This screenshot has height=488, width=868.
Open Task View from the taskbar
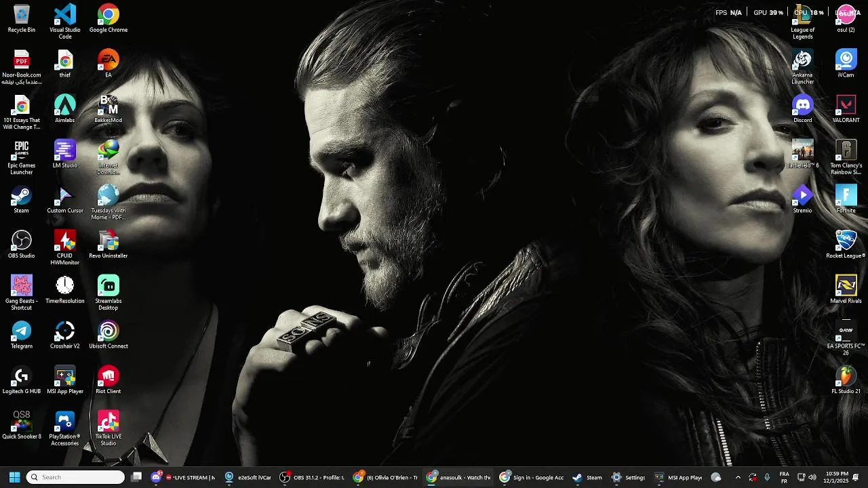[136, 477]
